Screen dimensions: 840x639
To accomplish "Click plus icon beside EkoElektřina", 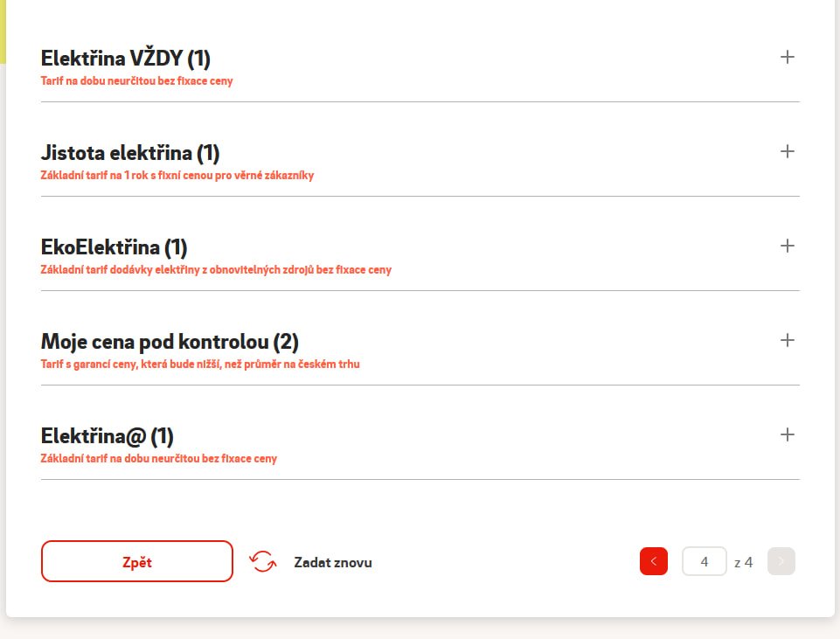I will 787,246.
